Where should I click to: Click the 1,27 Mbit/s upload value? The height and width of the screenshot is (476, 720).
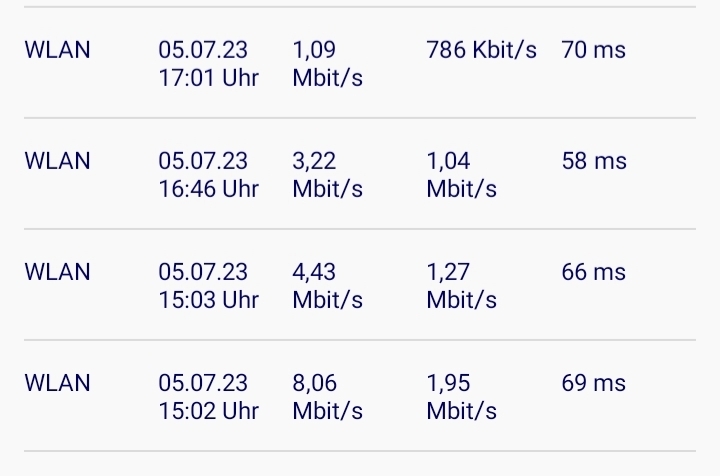[461, 286]
